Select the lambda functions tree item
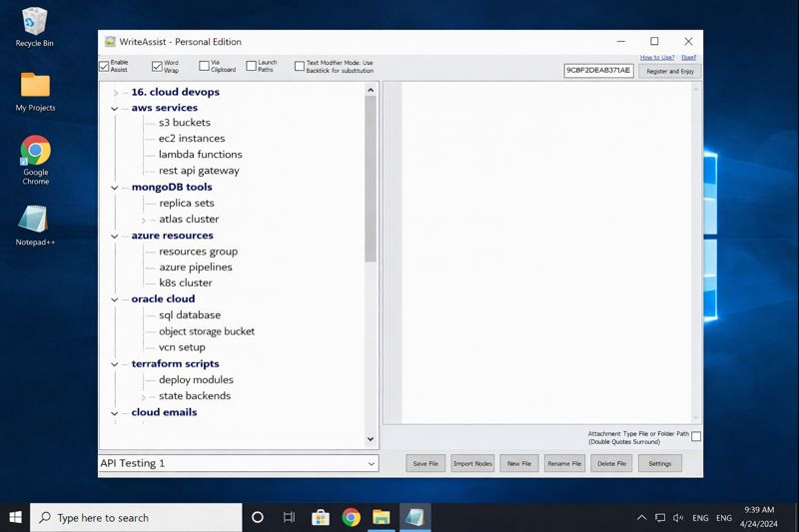The image size is (799, 532). coord(200,155)
